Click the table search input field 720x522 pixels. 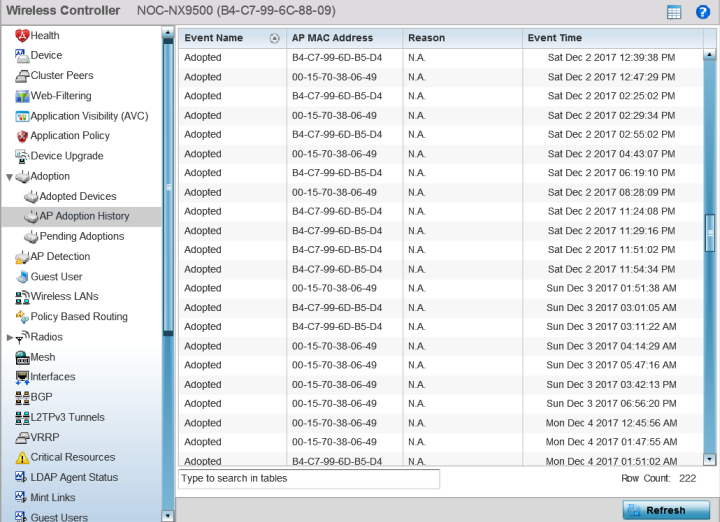tap(309, 478)
